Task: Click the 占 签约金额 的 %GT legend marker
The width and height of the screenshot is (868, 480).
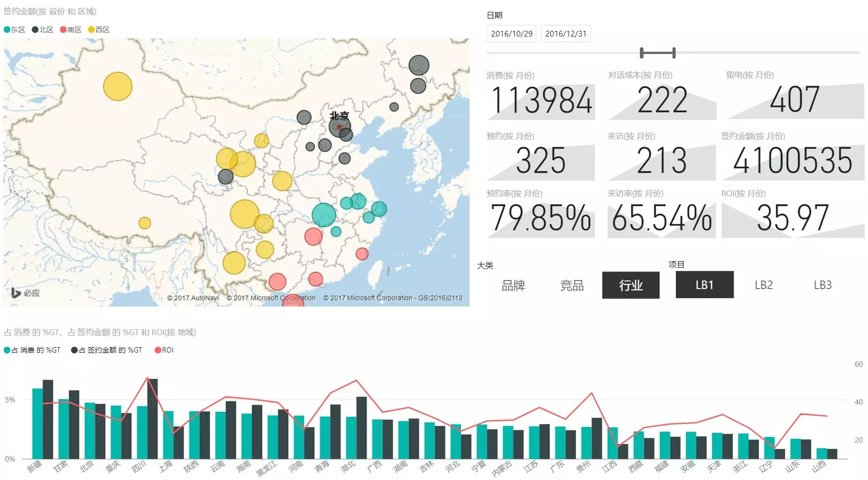Action: click(x=74, y=350)
